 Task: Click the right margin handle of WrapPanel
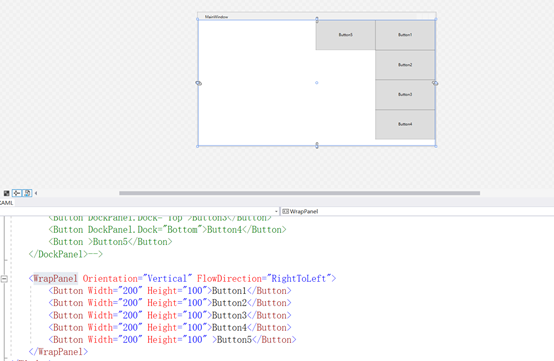pos(435,83)
